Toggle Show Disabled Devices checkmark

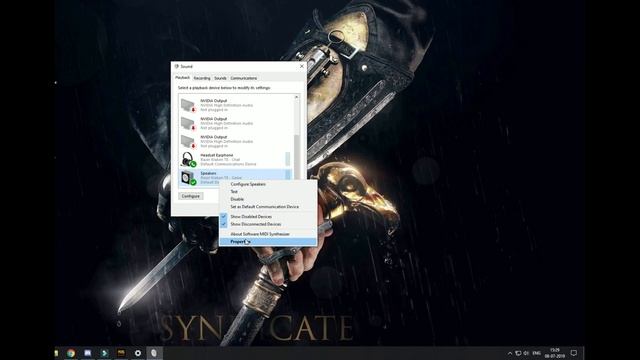coord(224,216)
